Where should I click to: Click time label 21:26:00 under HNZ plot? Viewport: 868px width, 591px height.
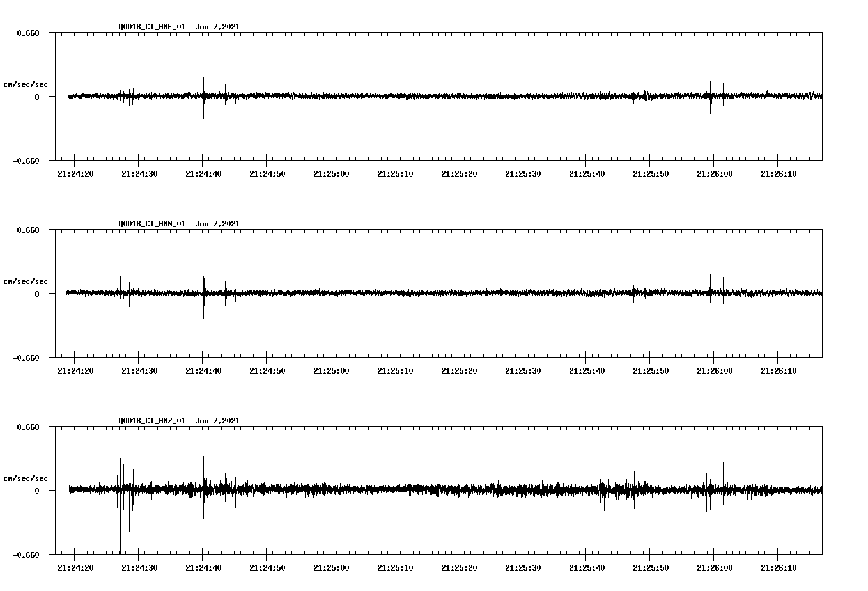(x=715, y=567)
